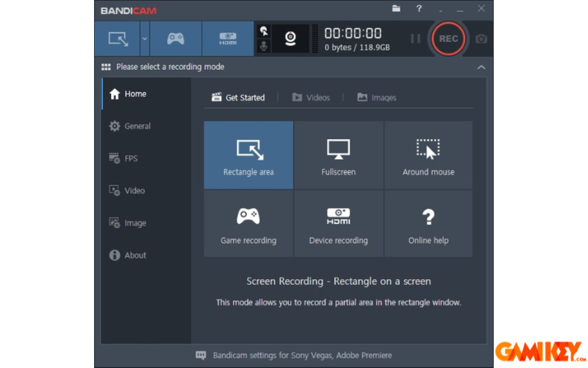The image size is (588, 368).
Task: Click the grid icon beside recording mode prompt
Action: [106, 67]
